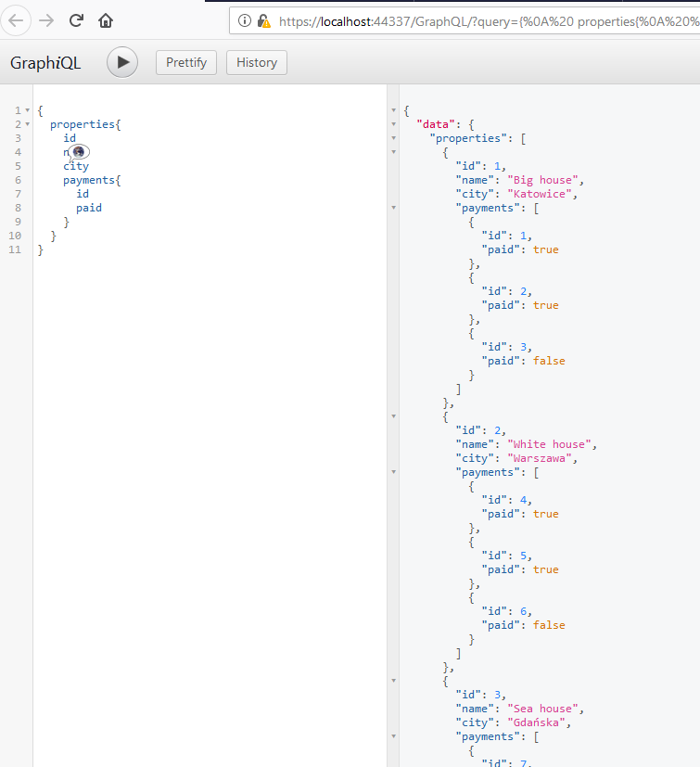Collapse the query block at line 1

(27, 109)
